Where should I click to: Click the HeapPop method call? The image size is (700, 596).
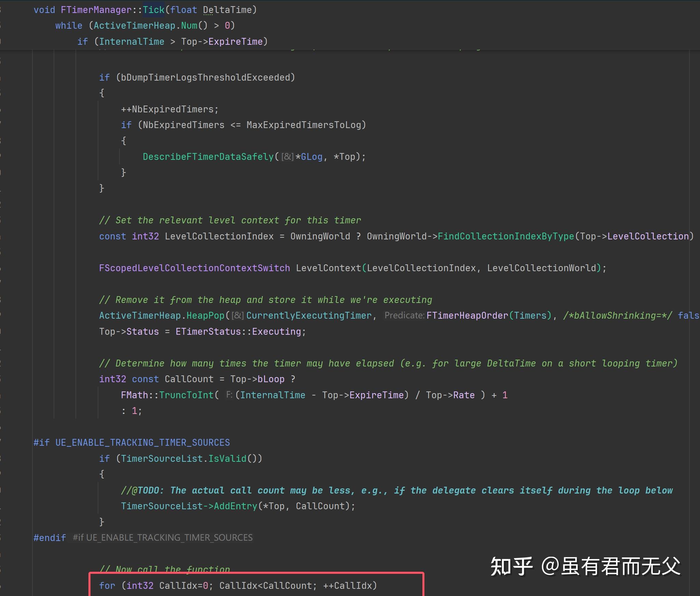pos(205,316)
